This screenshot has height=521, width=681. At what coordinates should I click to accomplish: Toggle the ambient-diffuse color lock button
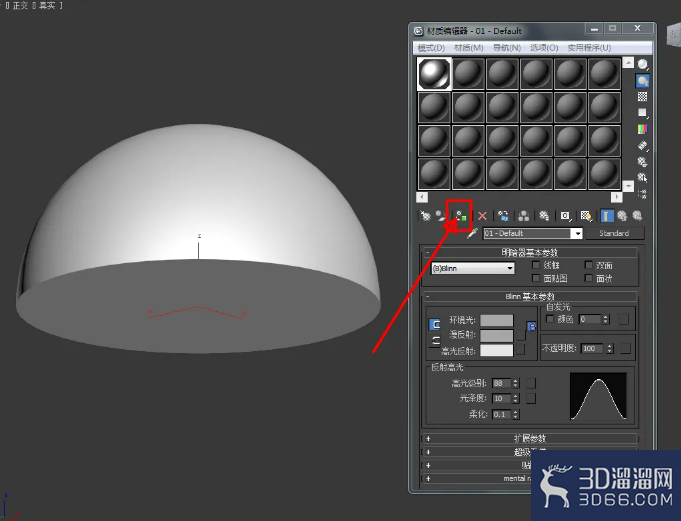(x=435, y=324)
